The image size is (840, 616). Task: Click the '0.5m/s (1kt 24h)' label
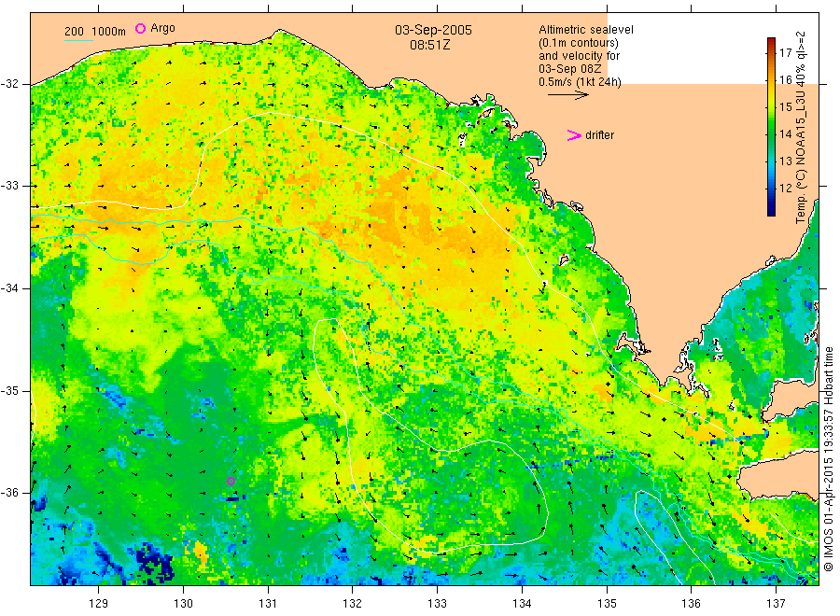pos(581,82)
